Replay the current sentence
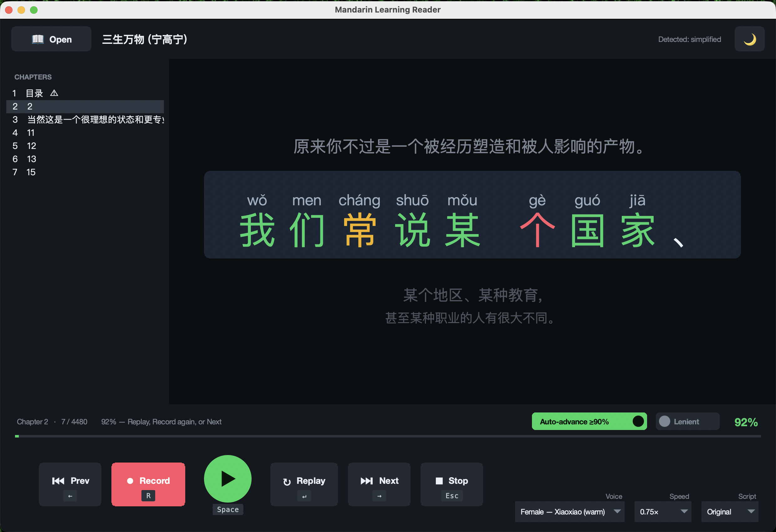The height and width of the screenshot is (532, 776). pos(304,484)
